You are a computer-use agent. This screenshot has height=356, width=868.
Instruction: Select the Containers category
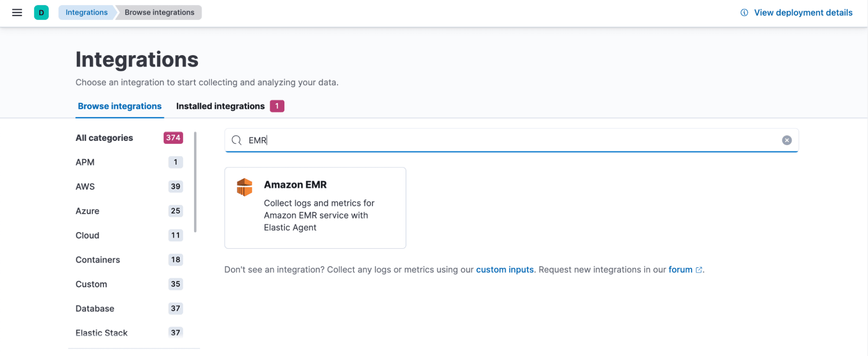[x=98, y=260]
